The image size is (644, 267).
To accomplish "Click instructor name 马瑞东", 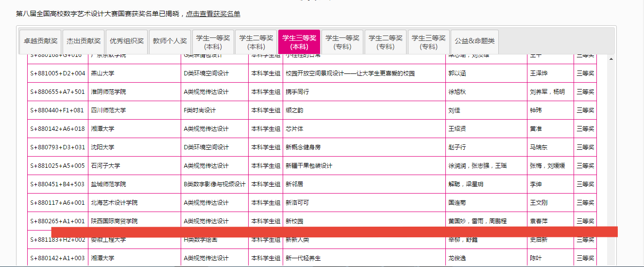I will [539, 147].
